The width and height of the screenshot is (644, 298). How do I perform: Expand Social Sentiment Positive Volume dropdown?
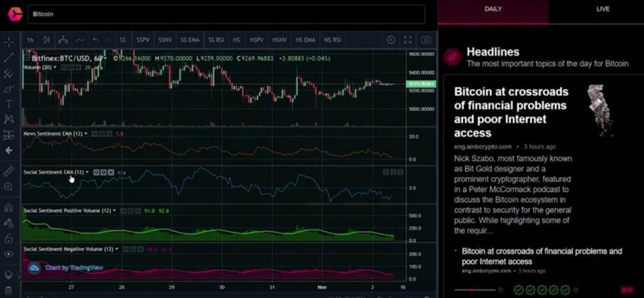(x=114, y=211)
